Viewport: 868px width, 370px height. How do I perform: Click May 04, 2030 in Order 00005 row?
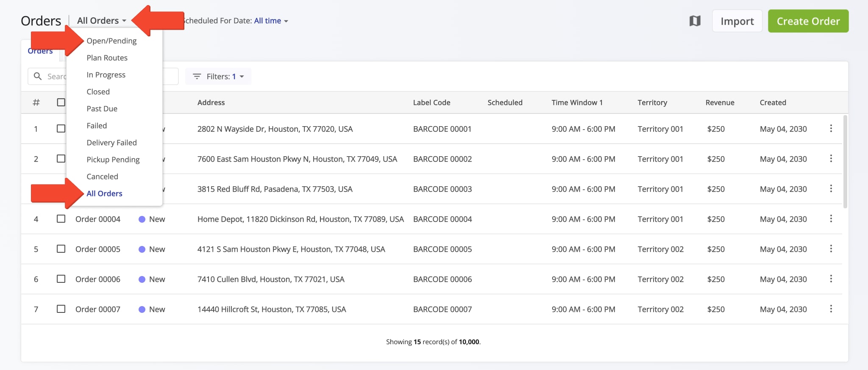783,249
